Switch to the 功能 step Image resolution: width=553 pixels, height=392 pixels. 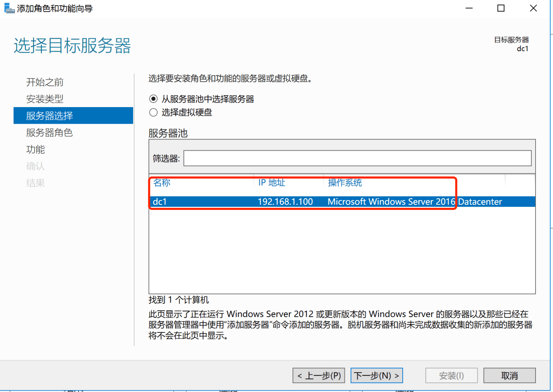36,150
